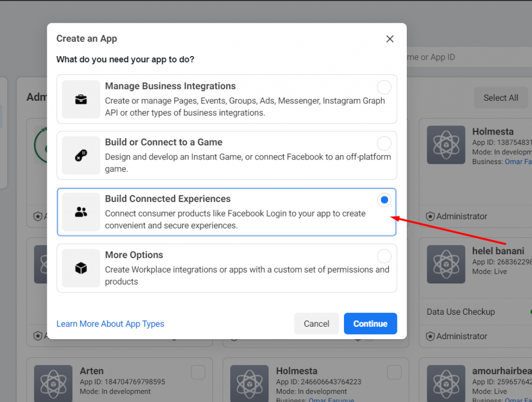Click the game controller icon
The height and width of the screenshot is (402, 532).
(x=81, y=155)
